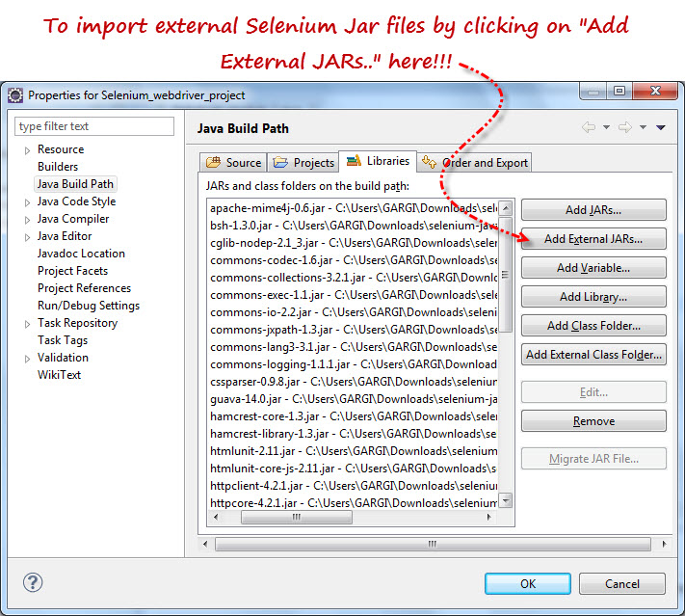This screenshot has width=685, height=616.
Task: Click the help question mark icon
Action: point(33,583)
